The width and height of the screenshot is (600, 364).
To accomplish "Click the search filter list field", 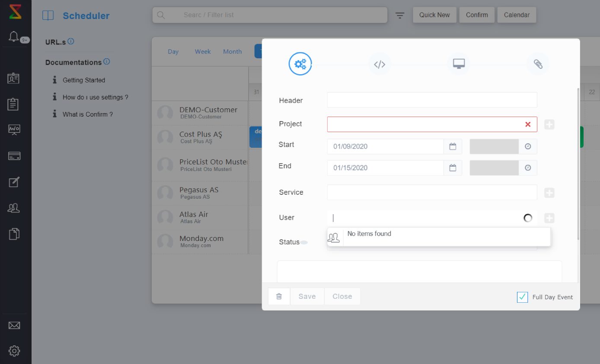I will 270,15.
